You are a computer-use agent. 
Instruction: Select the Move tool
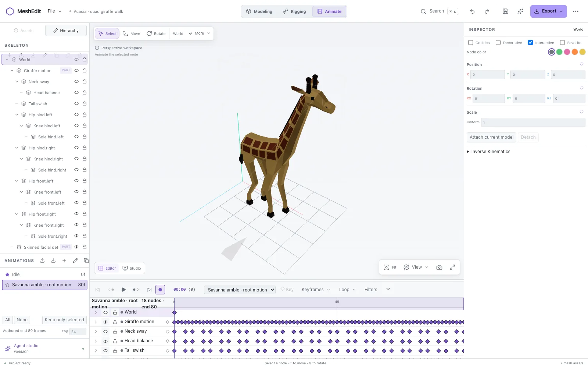(x=132, y=33)
